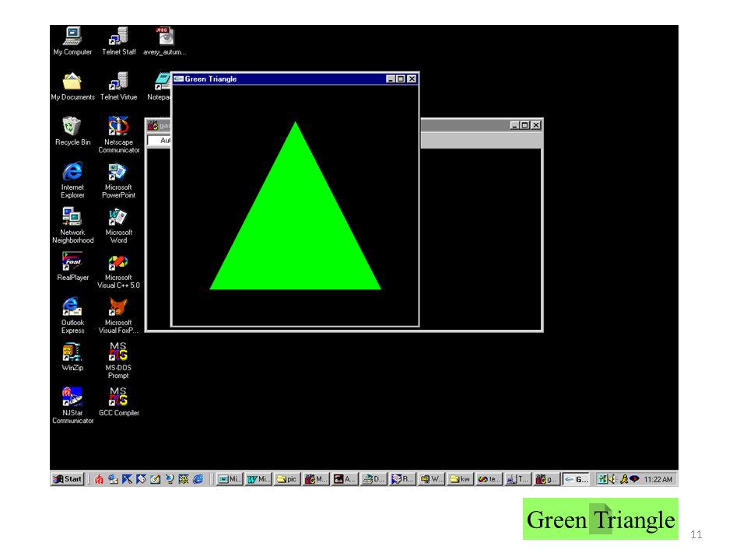Close the Green Triangle window

coord(412,79)
